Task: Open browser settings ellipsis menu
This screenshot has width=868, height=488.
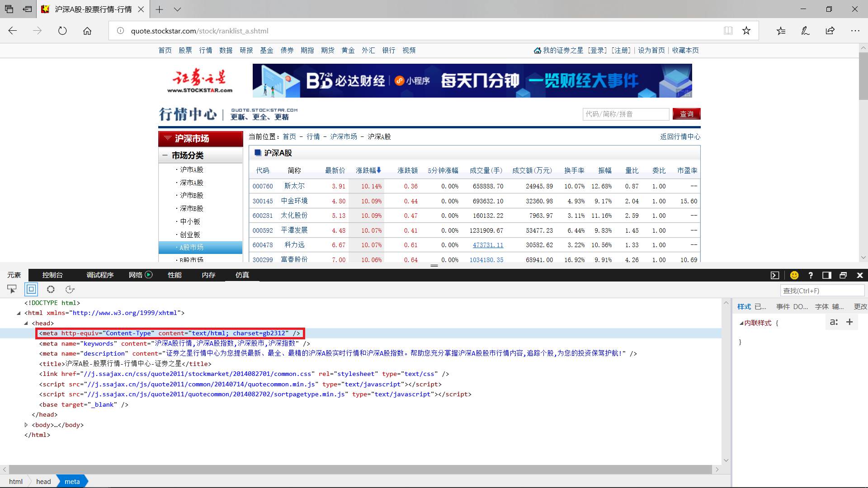Action: 855,31
